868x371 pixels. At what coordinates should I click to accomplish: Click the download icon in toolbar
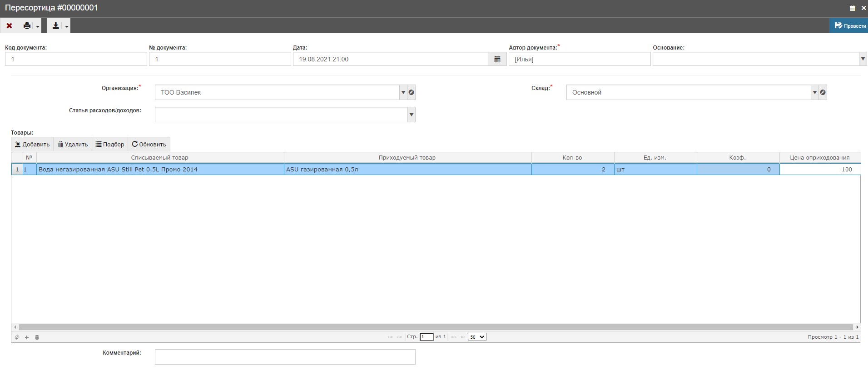click(55, 26)
